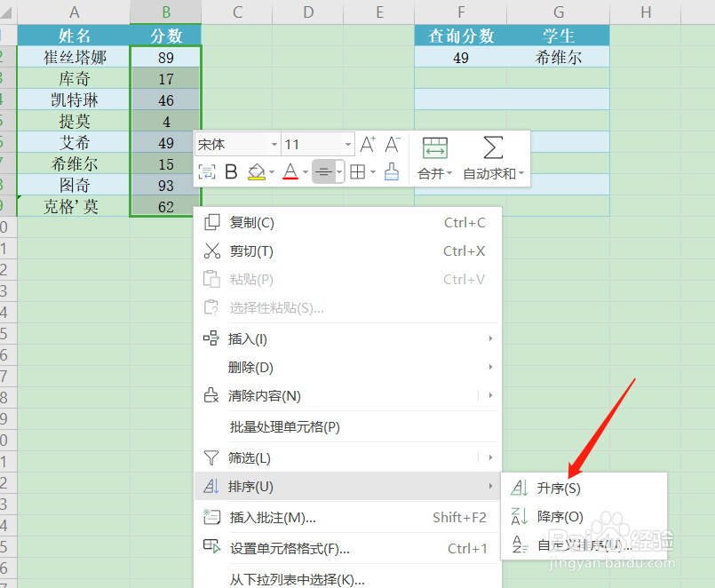Click the comment icon beside 插入批注
The image size is (715, 588).
211,517
